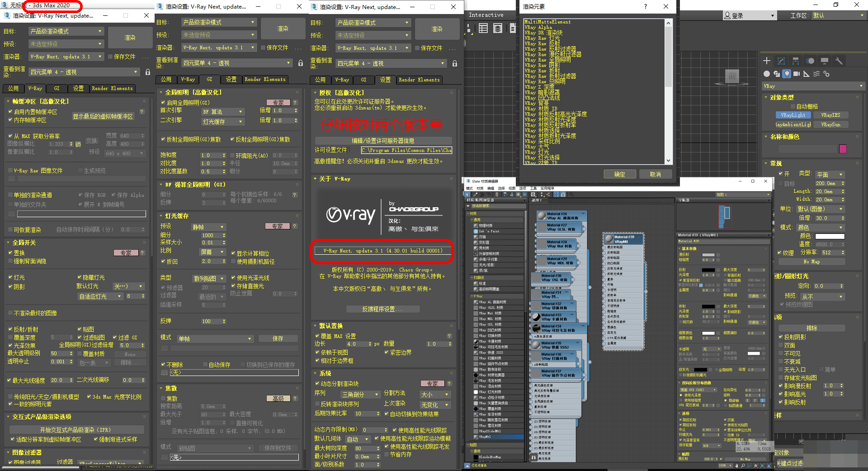Viewport: 868px width, 471px height.
Task: Select Systems gears category icon
Action: [826, 74]
